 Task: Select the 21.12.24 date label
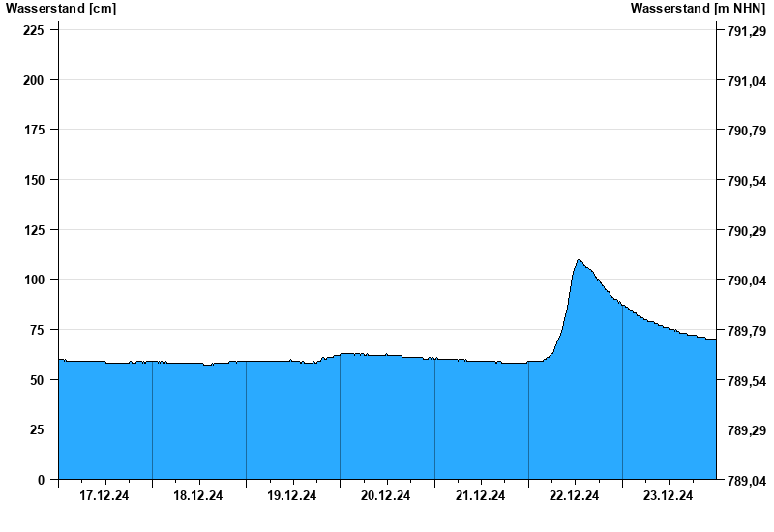point(480,495)
